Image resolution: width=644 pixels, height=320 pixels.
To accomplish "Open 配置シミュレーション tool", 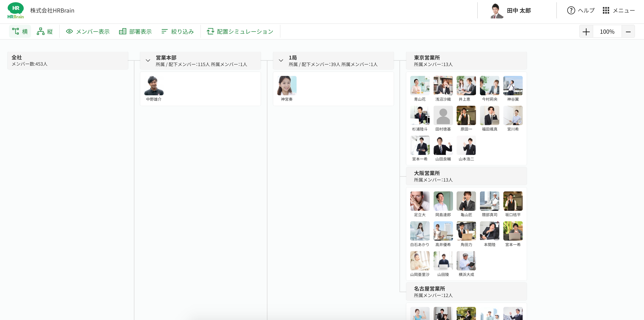I will click(240, 31).
